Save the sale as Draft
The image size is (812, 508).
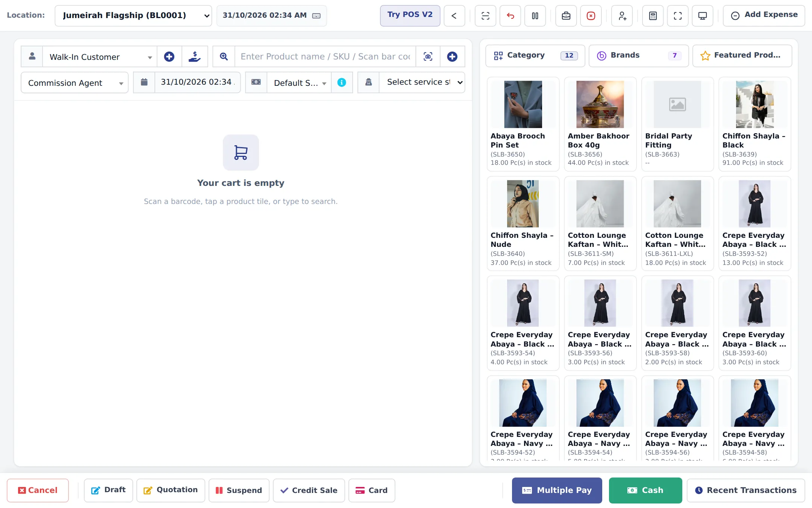108,490
